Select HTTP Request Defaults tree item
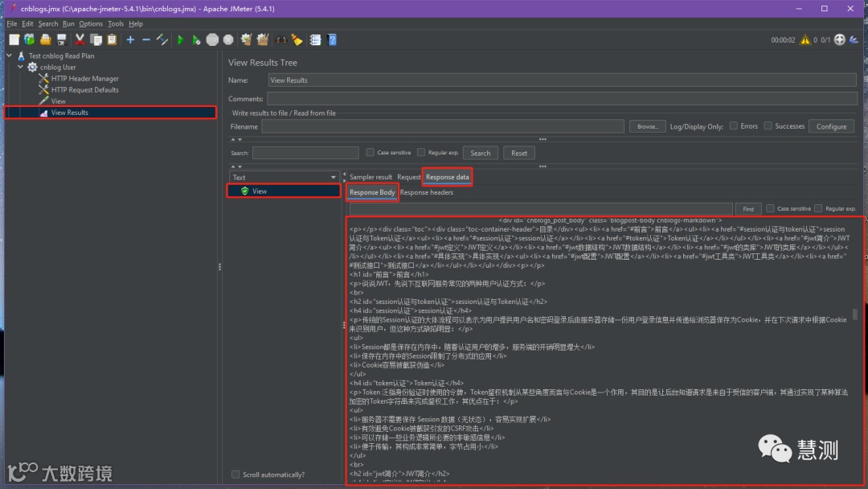The width and height of the screenshot is (868, 489). [84, 90]
